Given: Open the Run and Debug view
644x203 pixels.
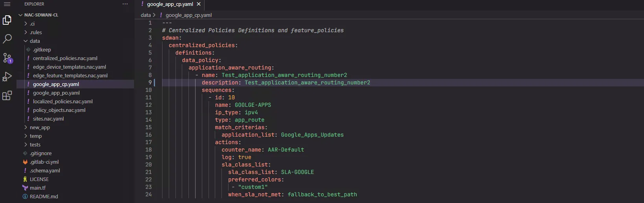Looking at the screenshot, I should [x=7, y=77].
